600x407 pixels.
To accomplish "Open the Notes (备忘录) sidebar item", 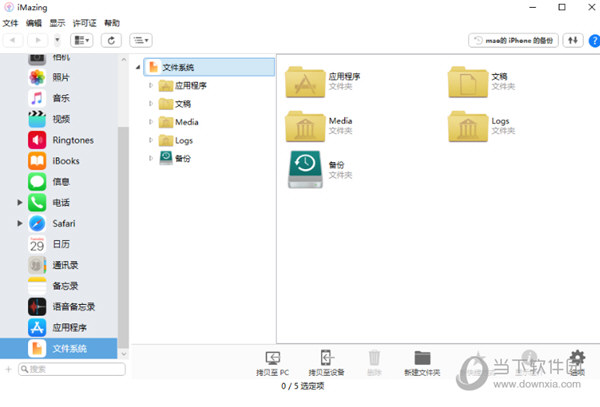I will pyautogui.click(x=59, y=286).
